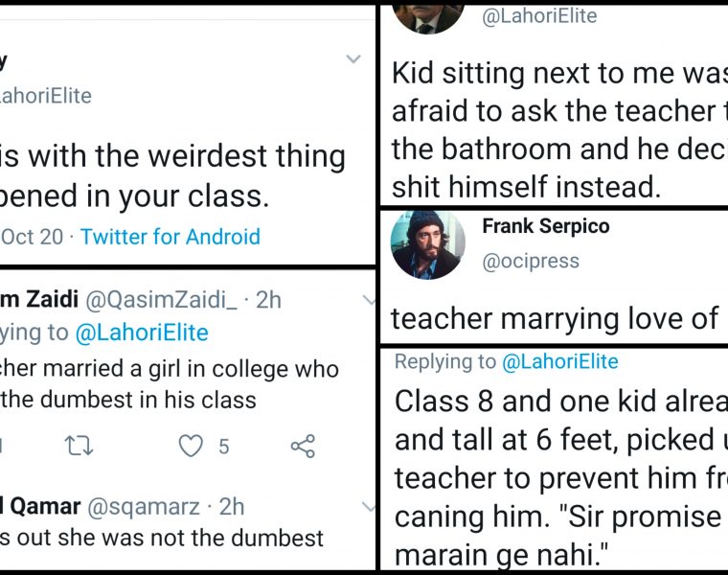Share Qasim Zaidi's tweet
Screen dimensions: 728x575
coord(303,446)
